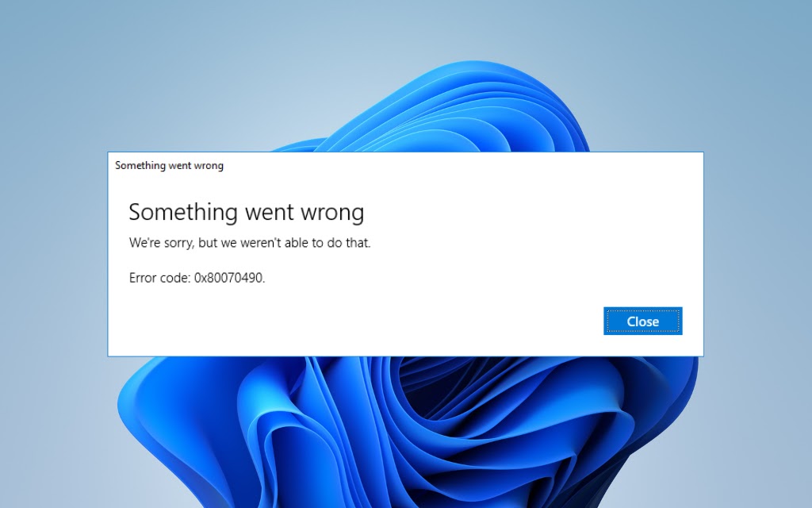
Task: Click the 'We're sorry' message line
Action: click(250, 243)
